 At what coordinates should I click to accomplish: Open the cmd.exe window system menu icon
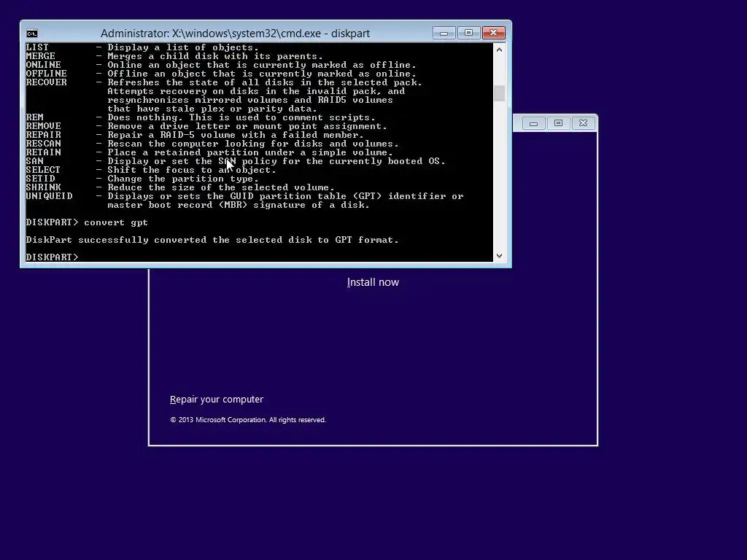click(x=32, y=34)
